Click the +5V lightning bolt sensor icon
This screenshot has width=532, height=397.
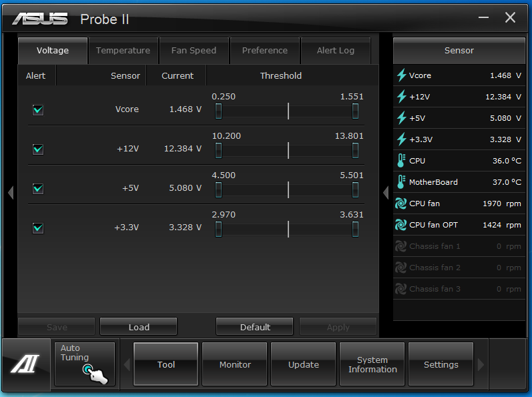click(x=401, y=118)
